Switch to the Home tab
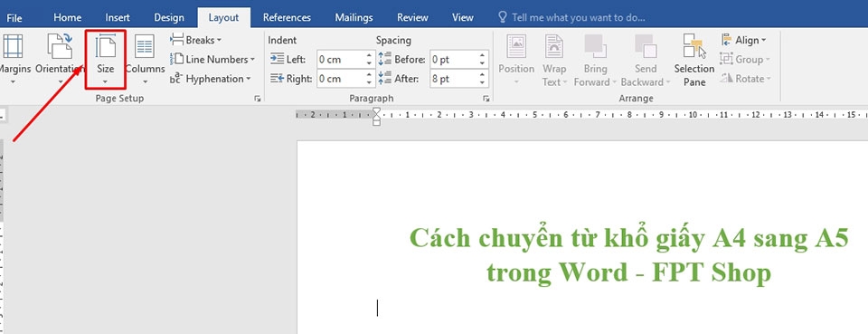 [x=68, y=18]
